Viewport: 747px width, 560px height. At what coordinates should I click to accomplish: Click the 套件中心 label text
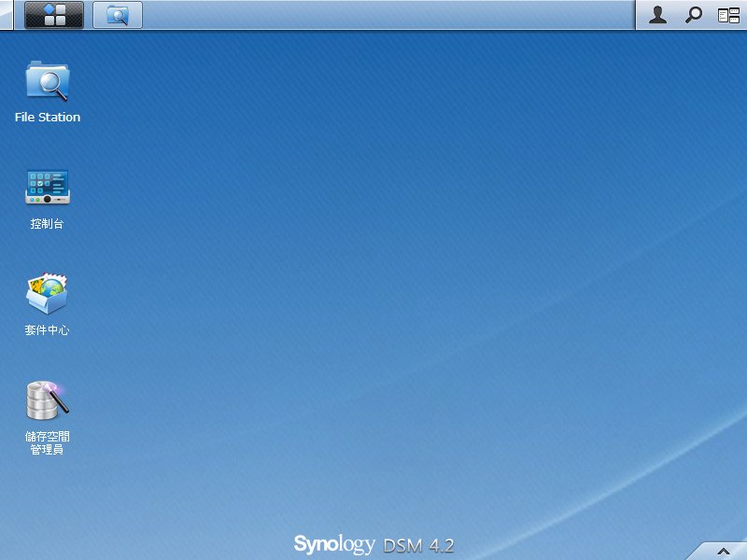tap(47, 330)
